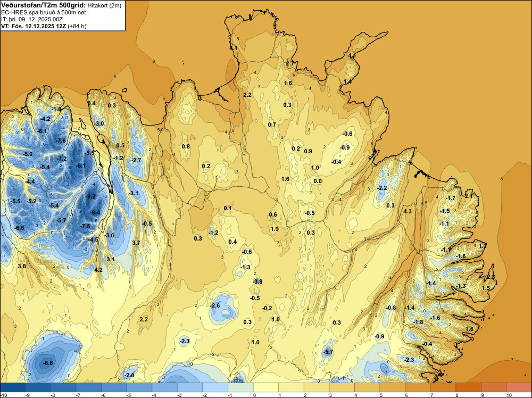Pick the 2.1 temperature value

pyautogui.click(x=469, y=196)
